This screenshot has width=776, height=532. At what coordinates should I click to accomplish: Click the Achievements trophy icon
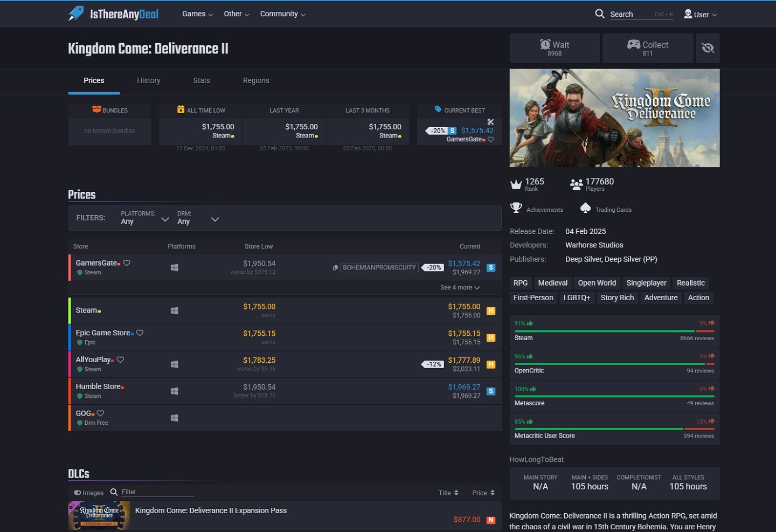point(516,208)
